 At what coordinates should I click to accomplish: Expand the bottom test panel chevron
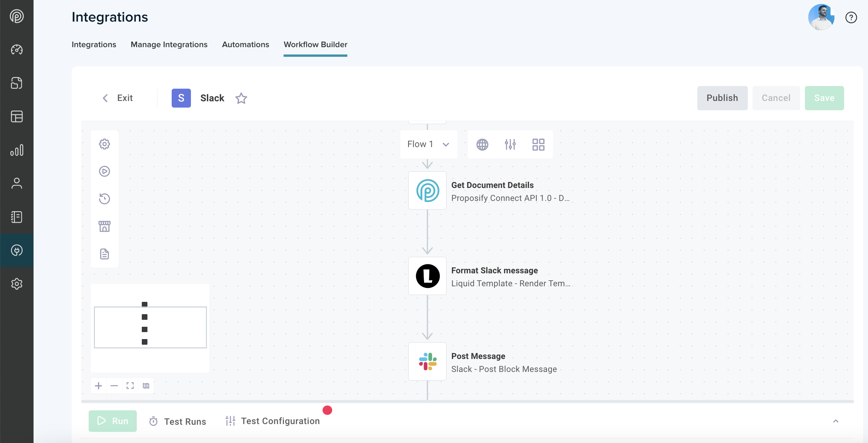tap(836, 421)
